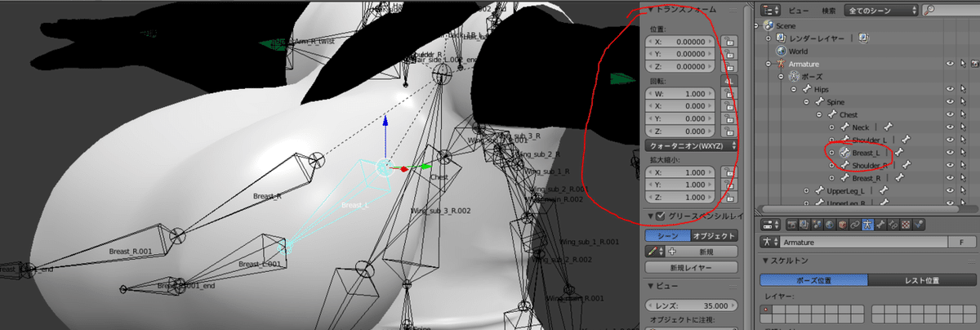
Task: Collapse the Spine tree node
Action: tap(806, 102)
